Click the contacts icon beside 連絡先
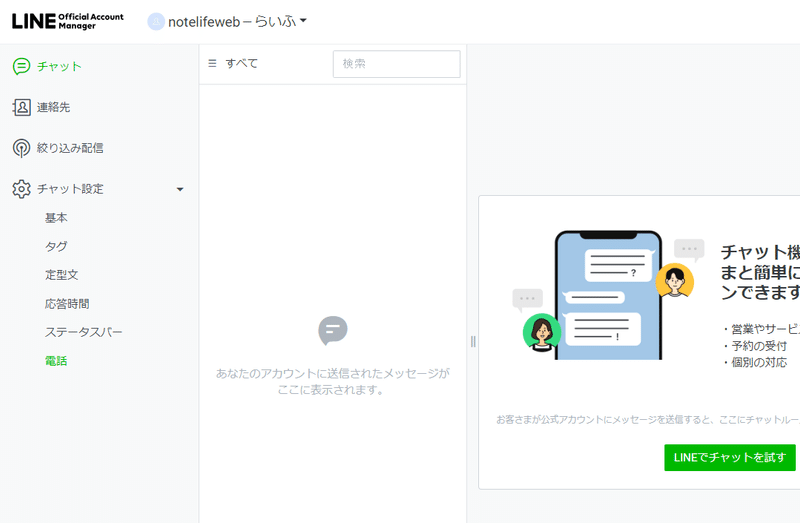 21,107
